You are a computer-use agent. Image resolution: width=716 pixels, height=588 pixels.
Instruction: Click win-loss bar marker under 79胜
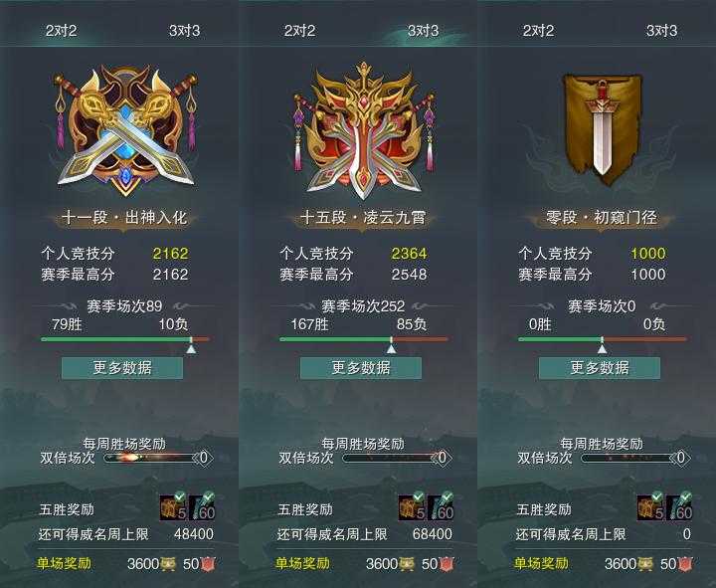coord(191,346)
